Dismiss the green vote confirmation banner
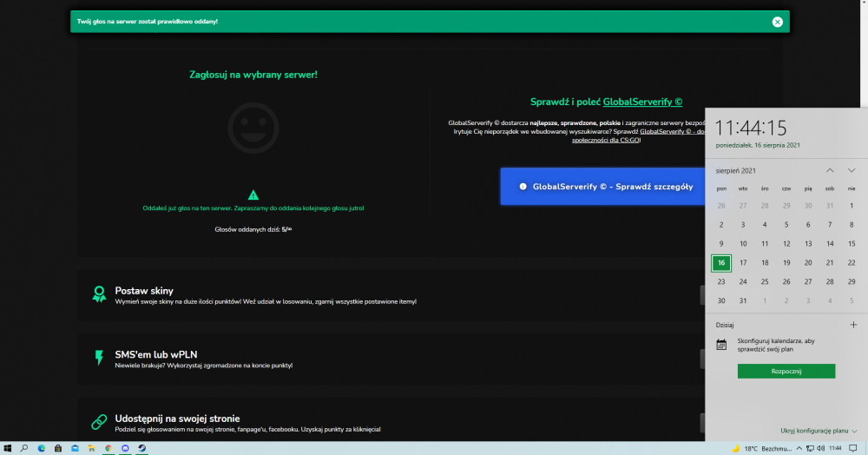 pos(777,22)
